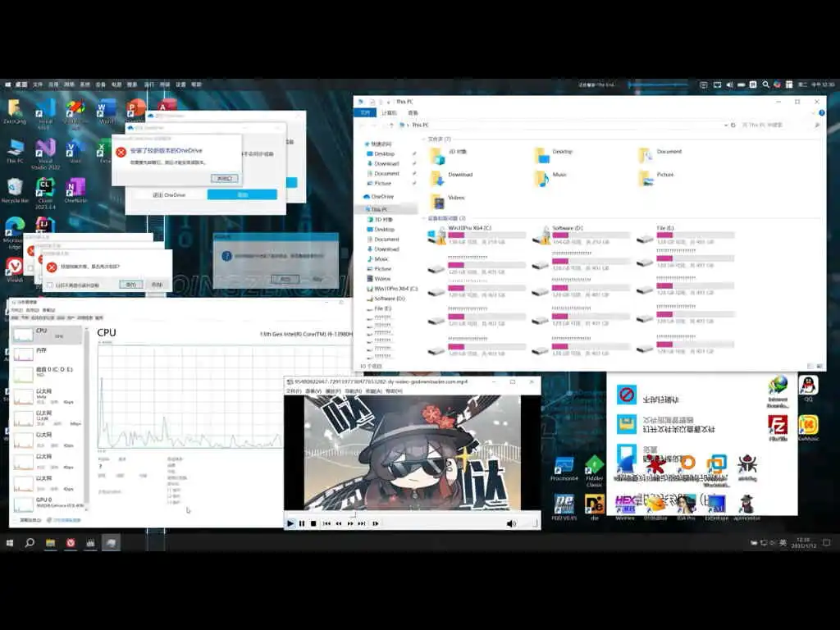The width and height of the screenshot is (840, 630).
Task: Mute audio in the media player
Action: (511, 523)
